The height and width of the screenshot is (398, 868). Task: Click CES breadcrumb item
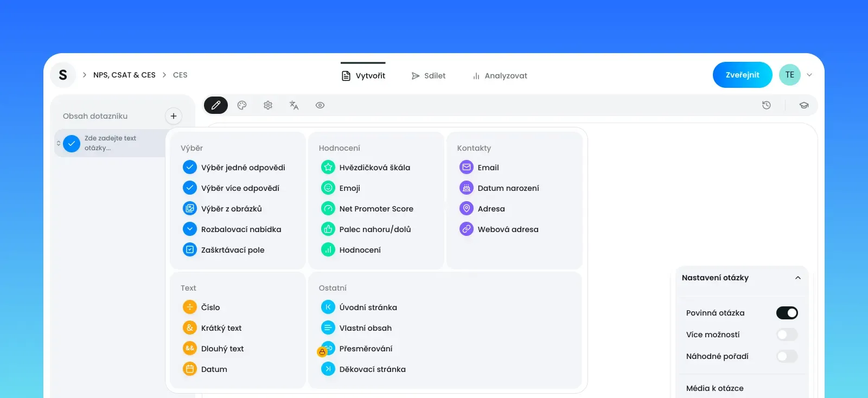[x=180, y=75]
